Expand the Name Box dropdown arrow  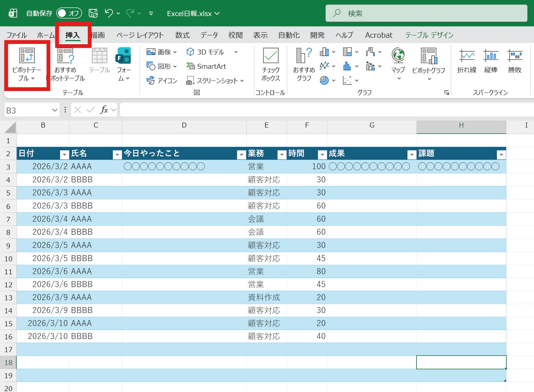55,110
